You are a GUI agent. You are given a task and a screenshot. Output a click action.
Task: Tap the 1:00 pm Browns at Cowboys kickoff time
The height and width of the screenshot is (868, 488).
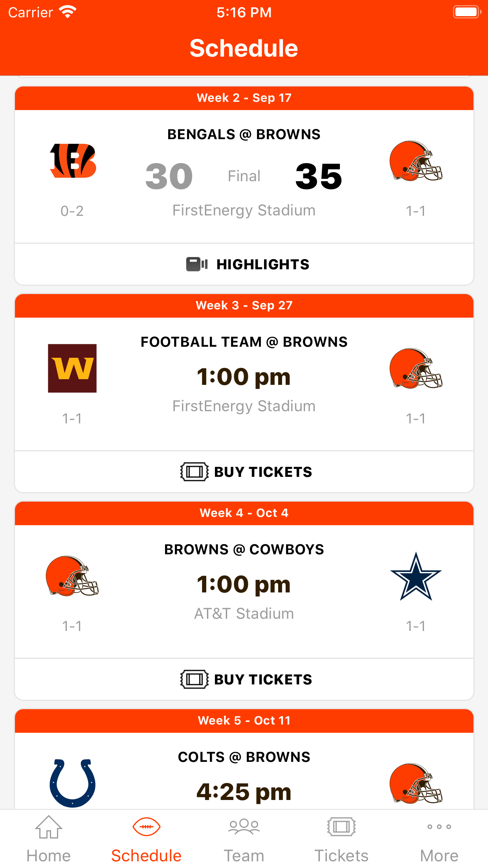click(244, 585)
